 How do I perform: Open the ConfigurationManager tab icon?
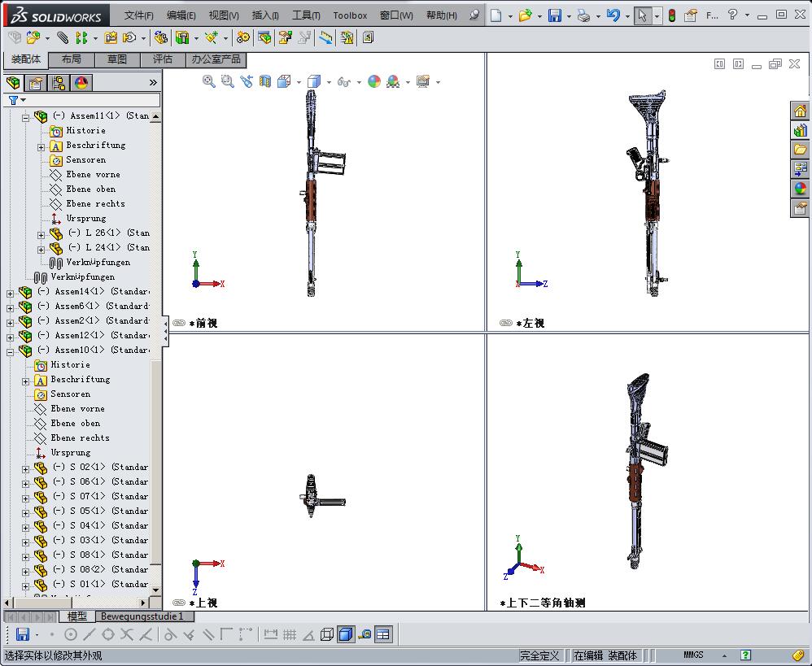[59, 83]
